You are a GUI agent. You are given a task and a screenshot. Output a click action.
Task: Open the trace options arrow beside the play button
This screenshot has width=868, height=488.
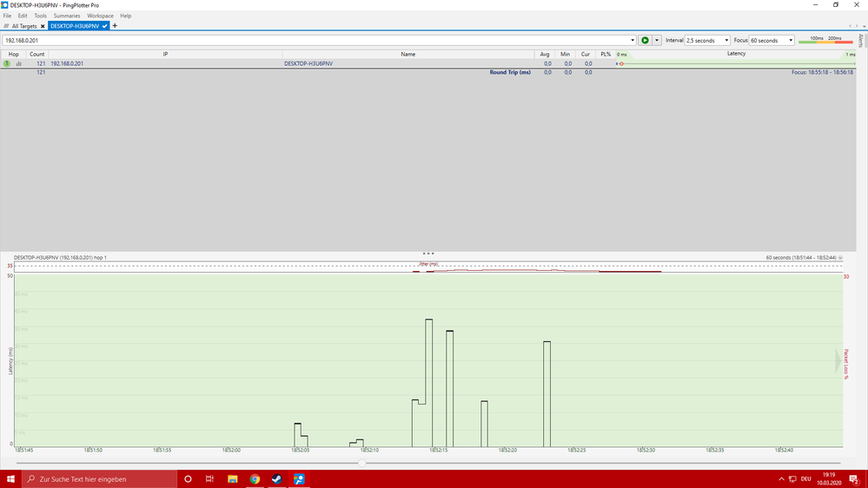pyautogui.click(x=657, y=41)
